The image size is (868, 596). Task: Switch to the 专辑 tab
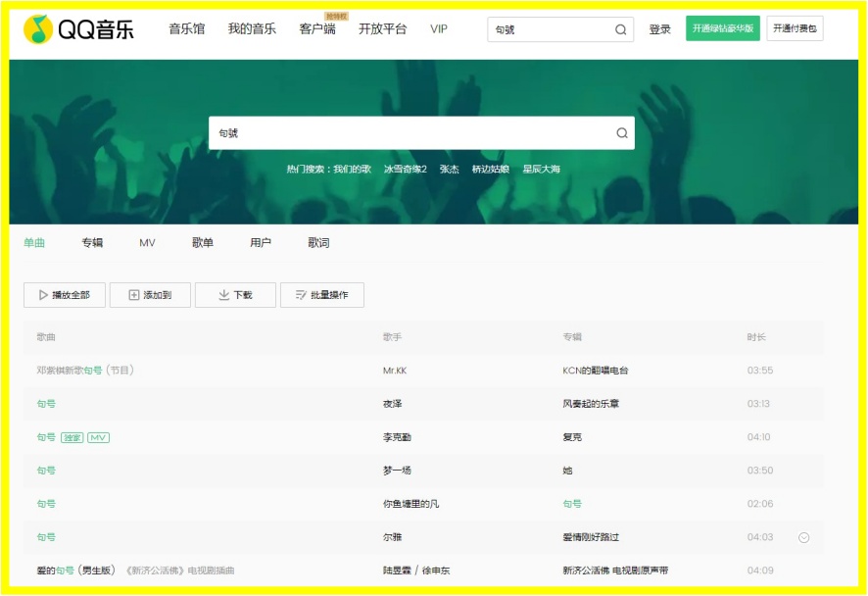pyautogui.click(x=92, y=243)
